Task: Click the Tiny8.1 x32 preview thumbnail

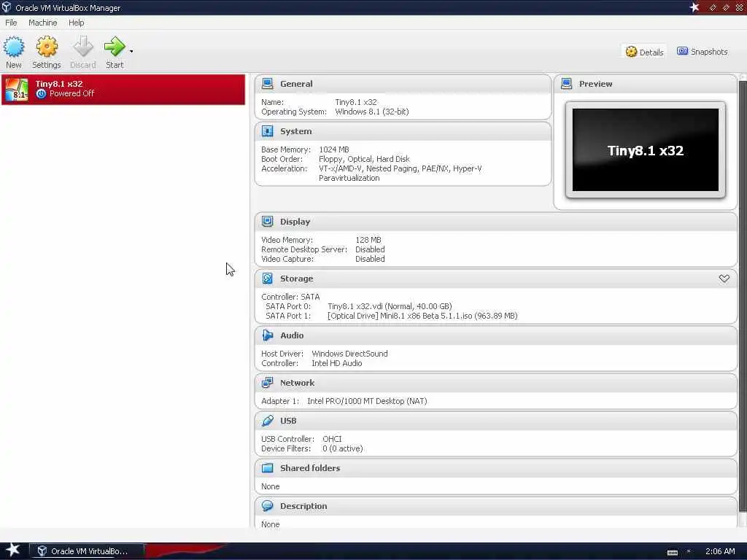Action: 645,150
